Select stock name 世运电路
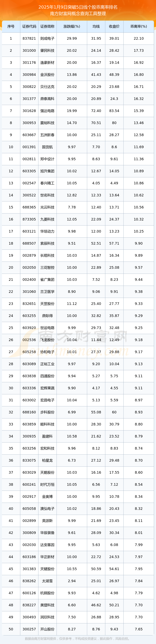 pyautogui.click(x=47, y=328)
